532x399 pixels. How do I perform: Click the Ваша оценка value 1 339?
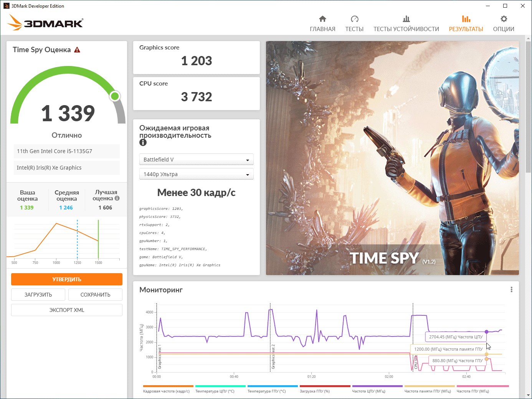(27, 208)
